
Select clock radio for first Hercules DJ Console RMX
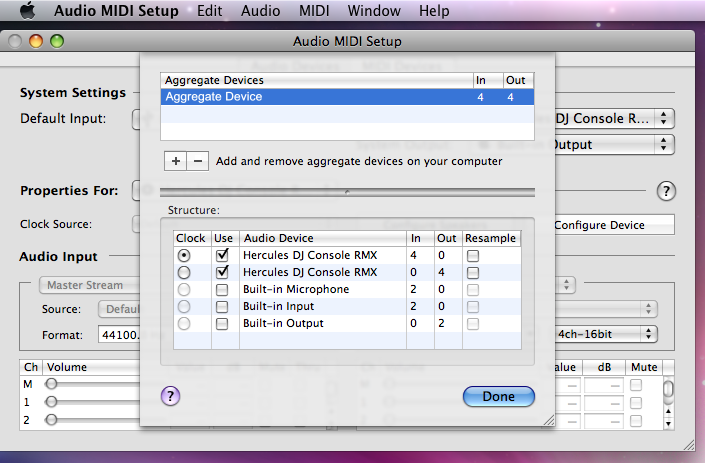(184, 255)
